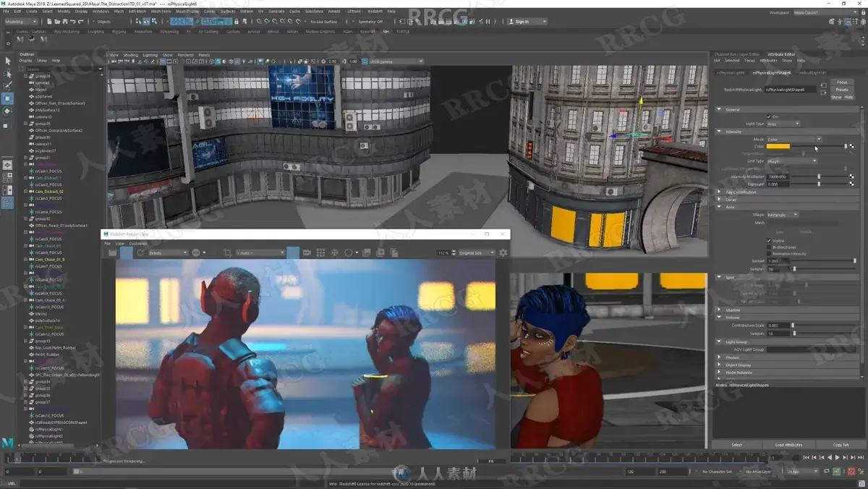This screenshot has width=868, height=489.
Task: Click the Load Attributes button
Action: click(788, 445)
